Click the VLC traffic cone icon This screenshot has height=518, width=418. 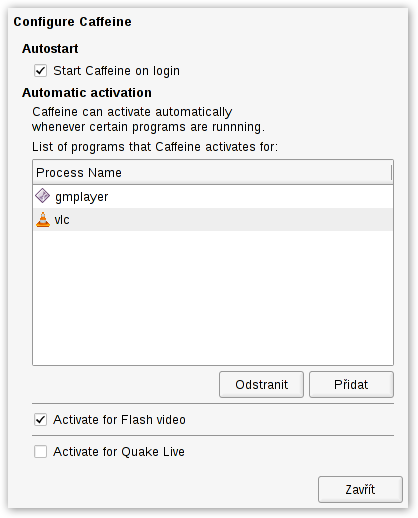[x=43, y=220]
